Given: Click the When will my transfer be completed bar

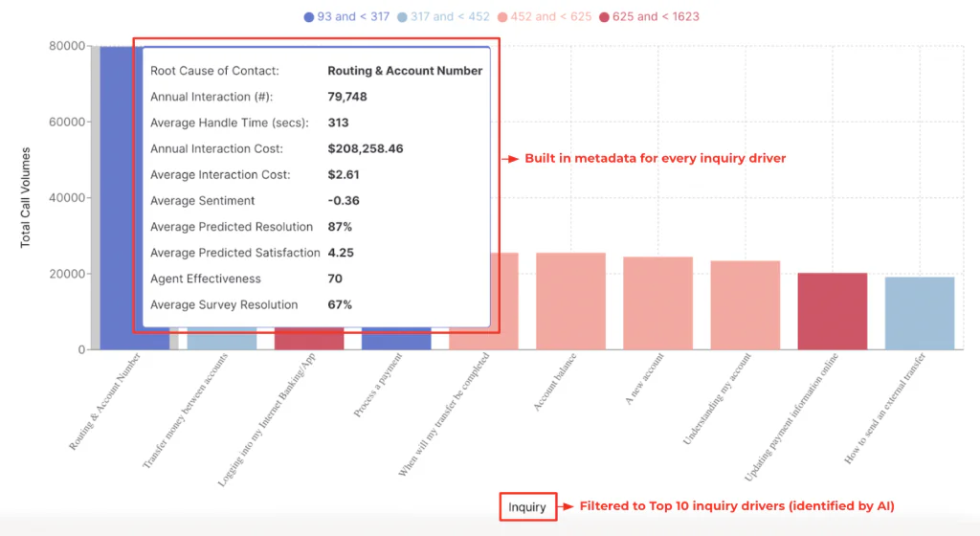Looking at the screenshot, I should (505, 301).
